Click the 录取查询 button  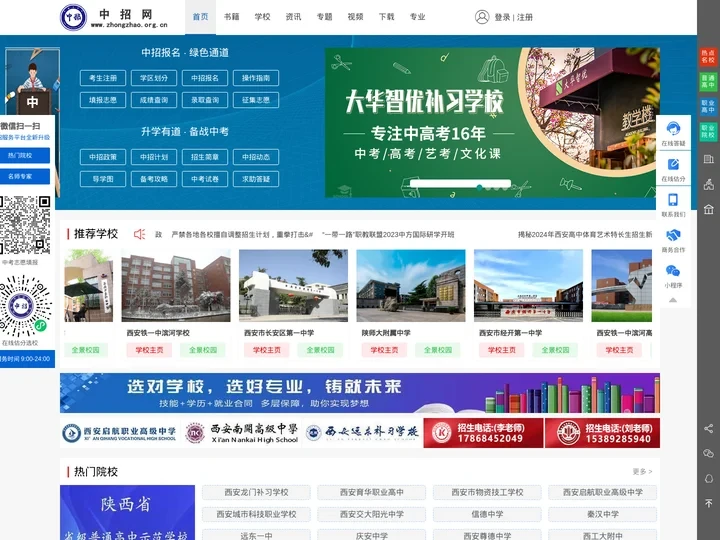pos(205,100)
